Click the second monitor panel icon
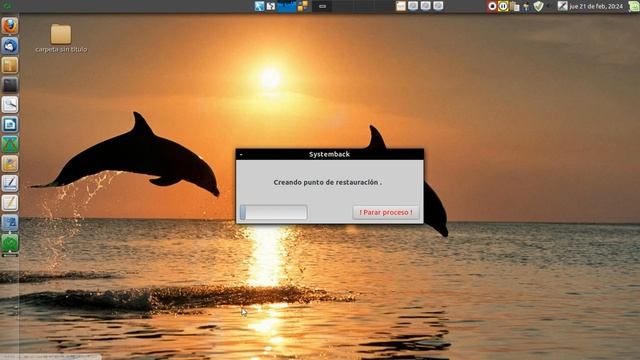 click(x=426, y=6)
